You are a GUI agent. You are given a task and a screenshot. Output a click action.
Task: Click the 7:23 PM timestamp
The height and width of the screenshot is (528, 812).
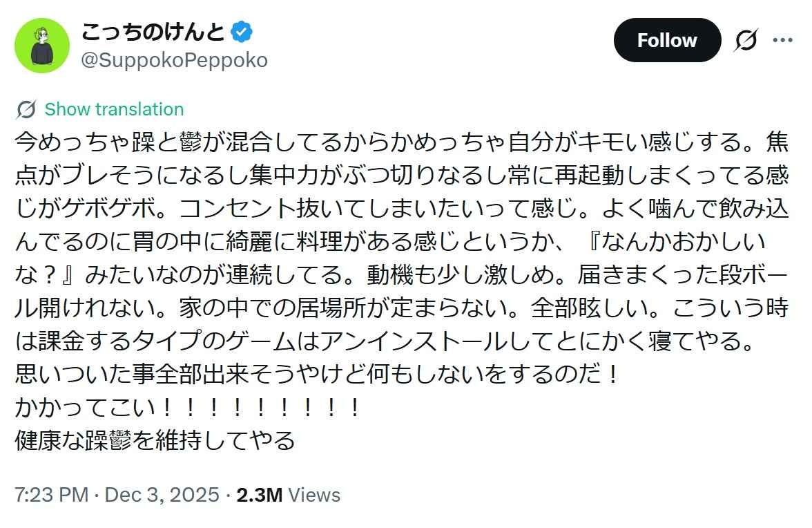tap(51, 495)
